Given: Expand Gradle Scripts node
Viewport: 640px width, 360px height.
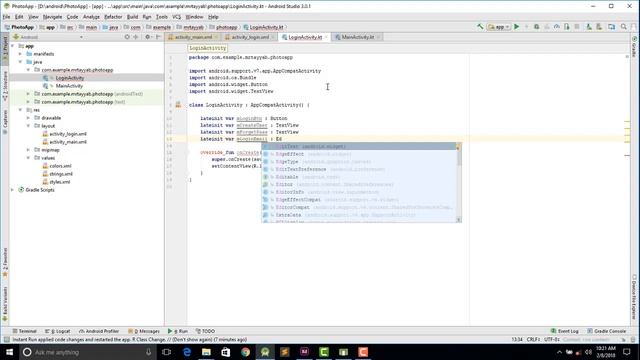Looking at the screenshot, I should pos(13,190).
